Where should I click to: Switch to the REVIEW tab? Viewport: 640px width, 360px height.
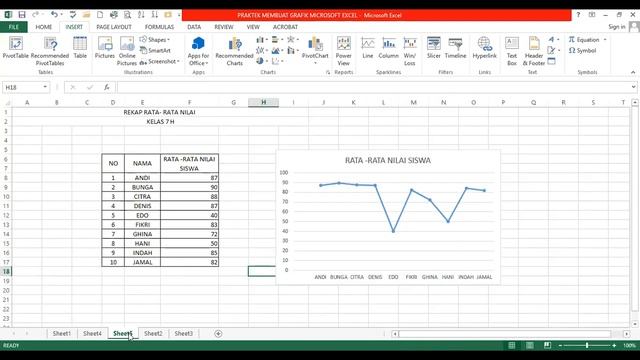pyautogui.click(x=224, y=27)
